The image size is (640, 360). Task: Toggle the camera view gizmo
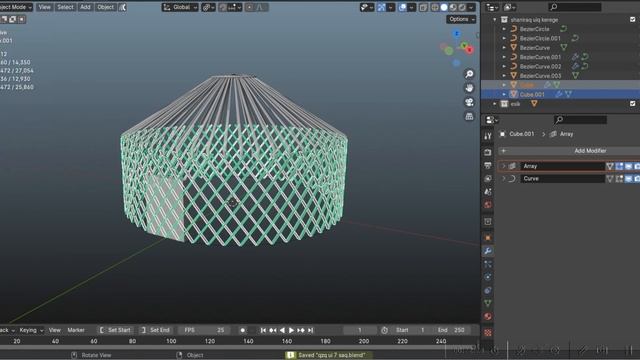click(469, 102)
